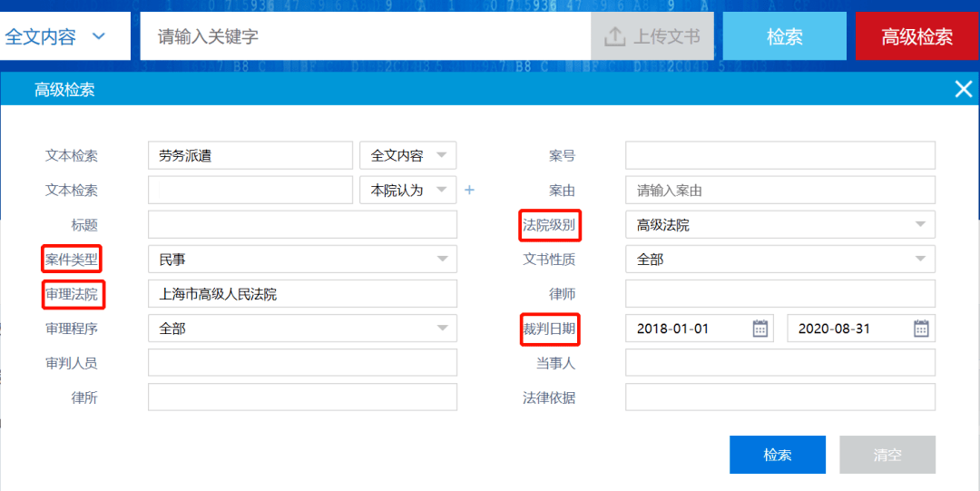980x491 pixels.
Task: Focus the 请输入关键字 keyword search field
Action: 363,36
